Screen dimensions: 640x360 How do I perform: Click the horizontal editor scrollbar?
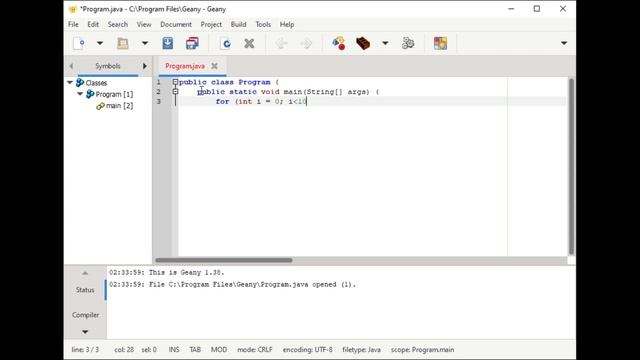[x=224, y=260]
